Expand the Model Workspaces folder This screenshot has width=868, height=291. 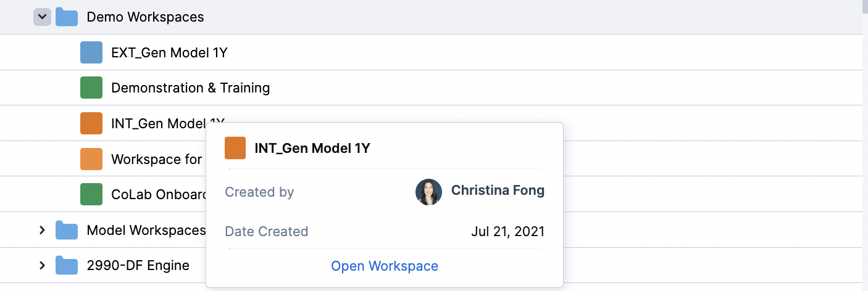pos(42,231)
